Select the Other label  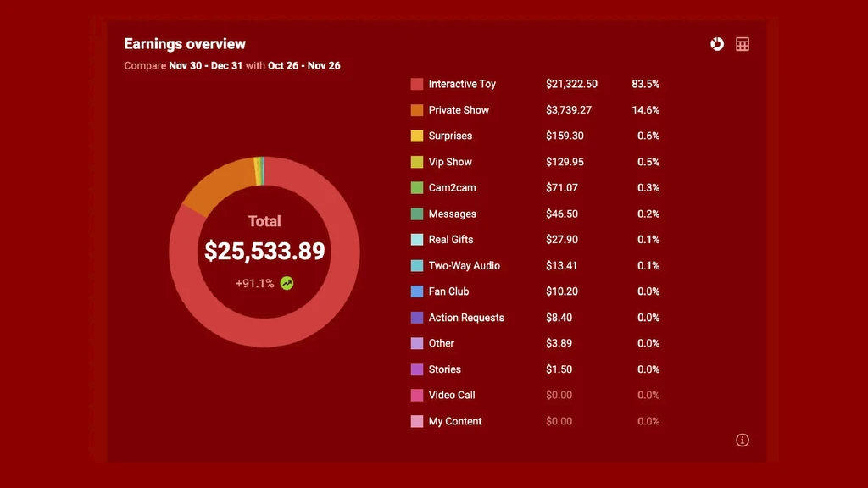click(441, 343)
